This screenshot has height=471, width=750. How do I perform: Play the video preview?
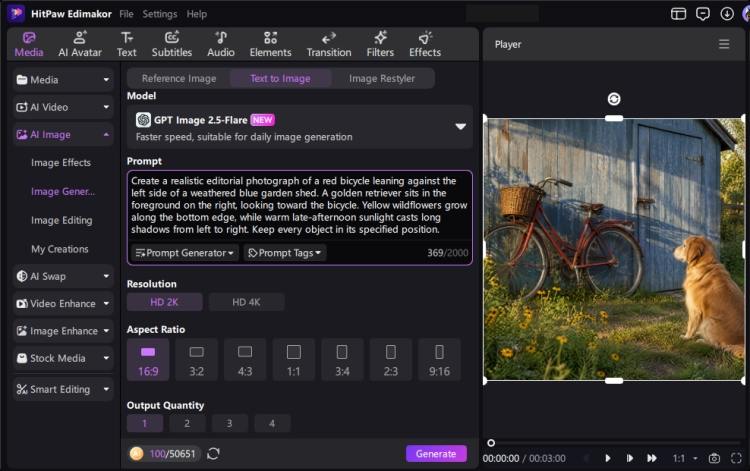click(x=607, y=458)
